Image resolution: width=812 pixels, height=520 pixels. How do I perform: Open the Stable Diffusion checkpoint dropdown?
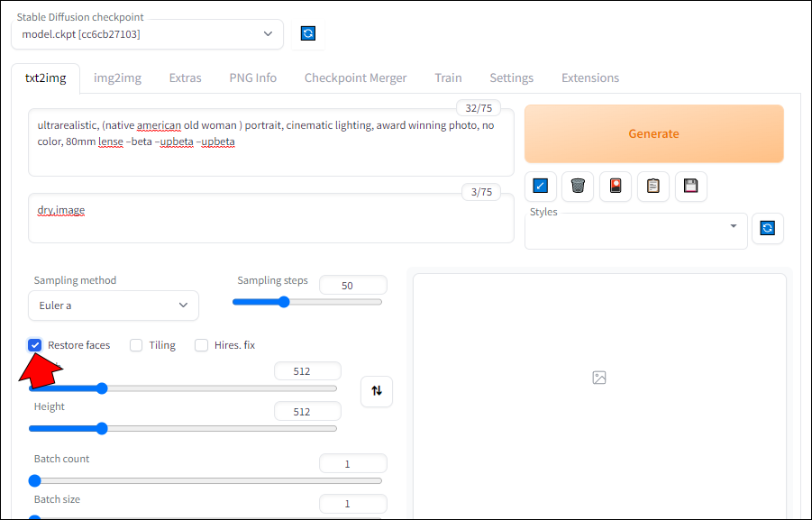pyautogui.click(x=148, y=34)
